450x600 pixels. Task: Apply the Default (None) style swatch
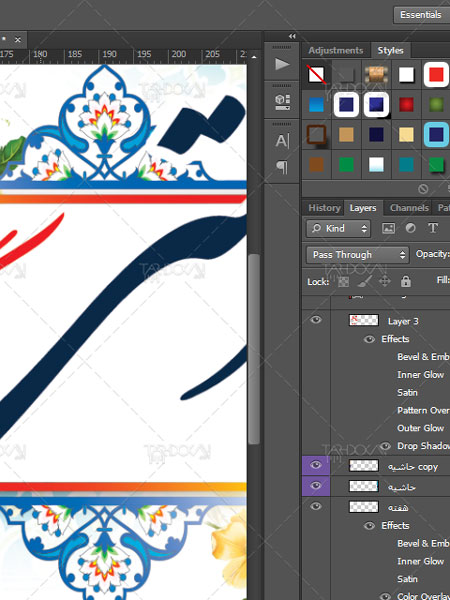point(316,74)
